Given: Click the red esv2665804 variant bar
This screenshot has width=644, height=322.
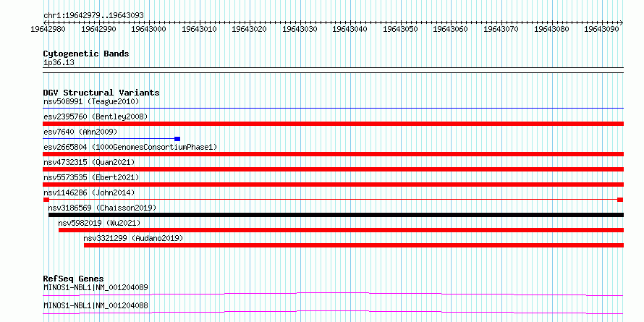Looking at the screenshot, I should pyautogui.click(x=333, y=154).
